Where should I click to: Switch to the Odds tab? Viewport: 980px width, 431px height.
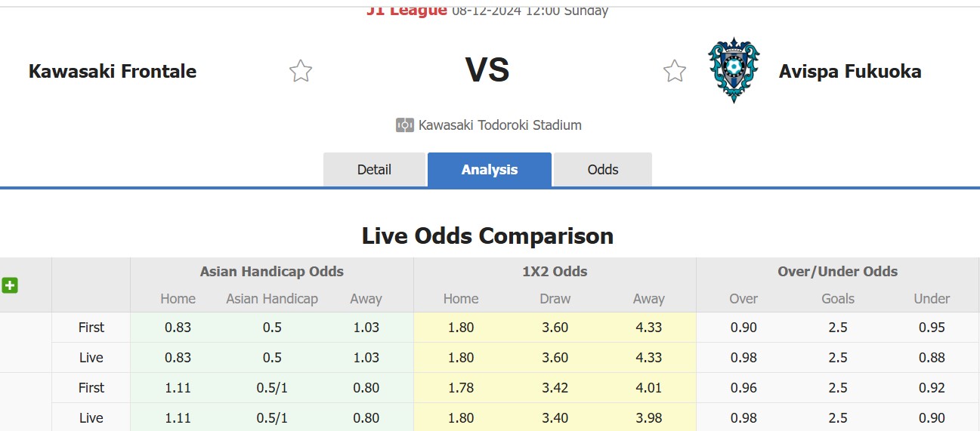pos(603,170)
